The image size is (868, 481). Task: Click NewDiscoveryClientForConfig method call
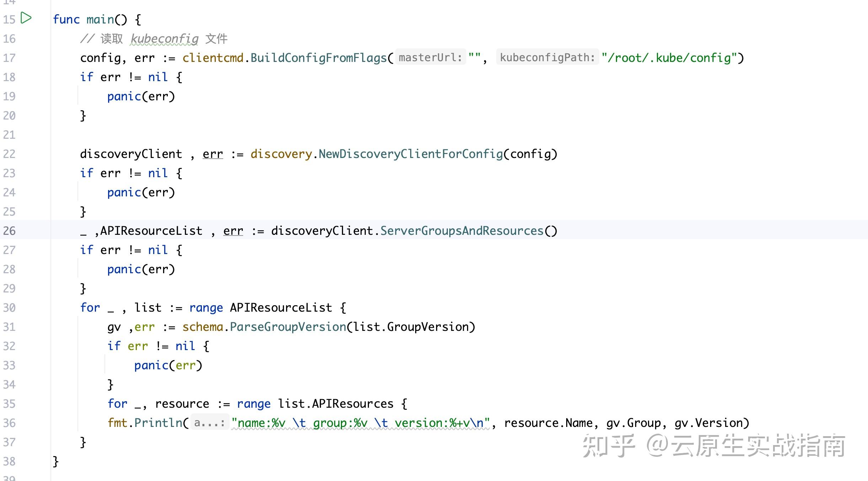click(411, 154)
